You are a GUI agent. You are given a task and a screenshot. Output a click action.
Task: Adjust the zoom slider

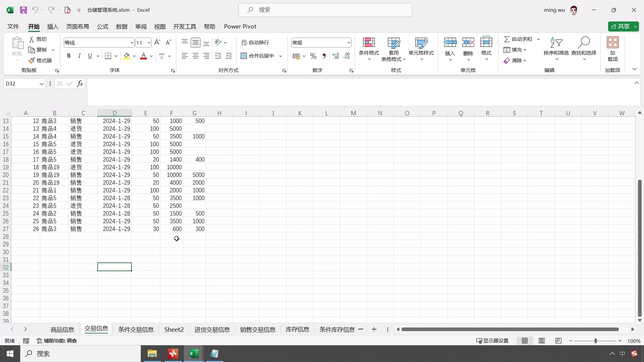point(596,341)
